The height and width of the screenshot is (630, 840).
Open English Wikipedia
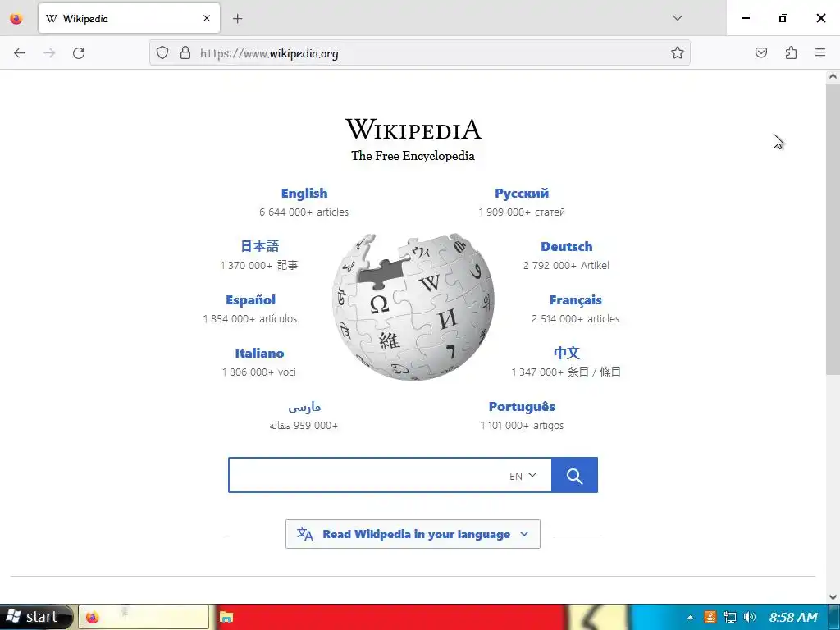pyautogui.click(x=304, y=194)
